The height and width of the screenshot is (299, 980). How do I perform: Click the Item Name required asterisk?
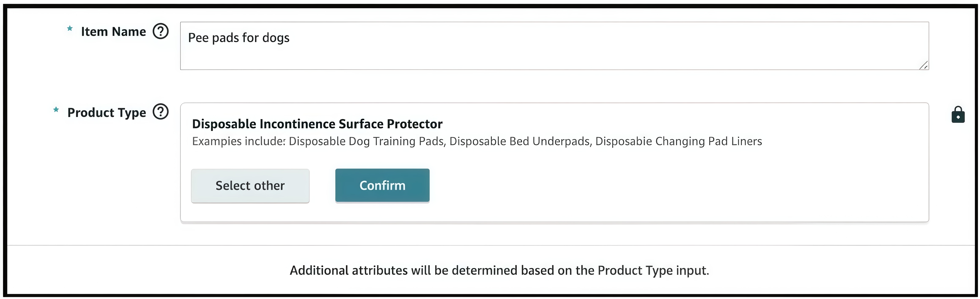point(70,29)
